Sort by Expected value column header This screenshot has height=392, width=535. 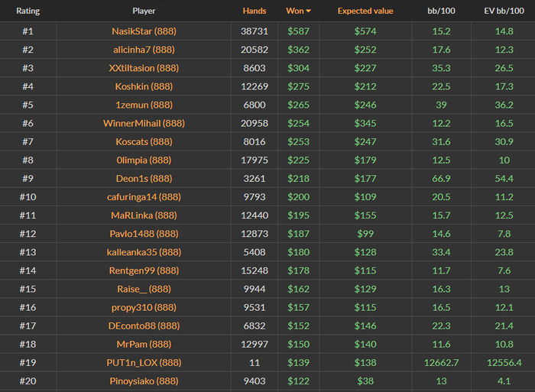tap(365, 11)
